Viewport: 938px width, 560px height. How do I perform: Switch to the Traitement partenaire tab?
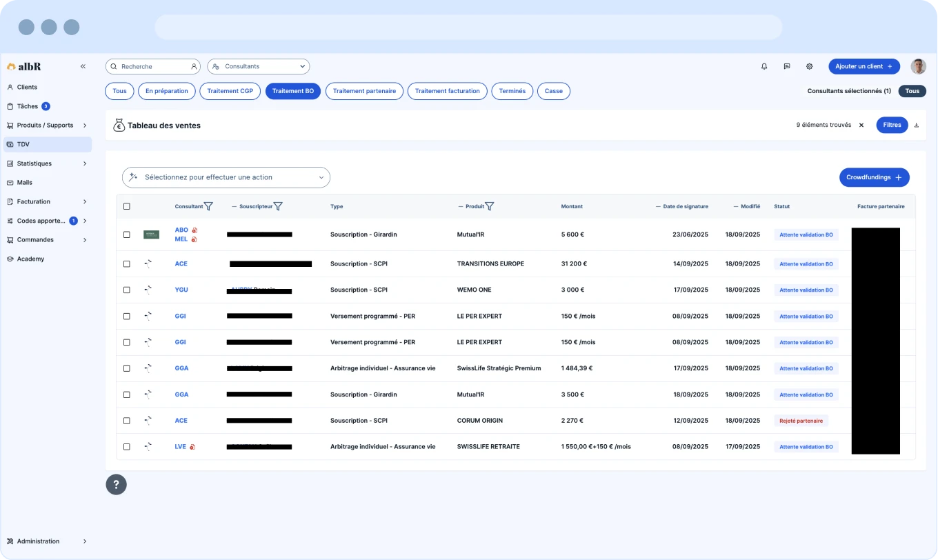(364, 91)
